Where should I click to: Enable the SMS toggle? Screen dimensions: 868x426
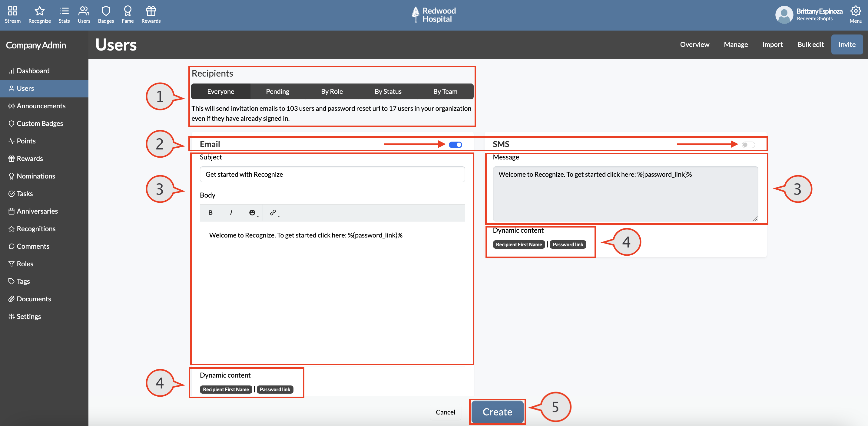click(x=748, y=145)
